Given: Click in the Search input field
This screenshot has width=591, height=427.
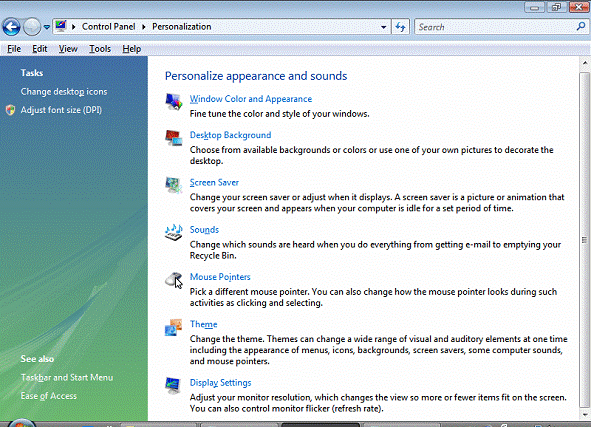Looking at the screenshot, I should point(495,27).
